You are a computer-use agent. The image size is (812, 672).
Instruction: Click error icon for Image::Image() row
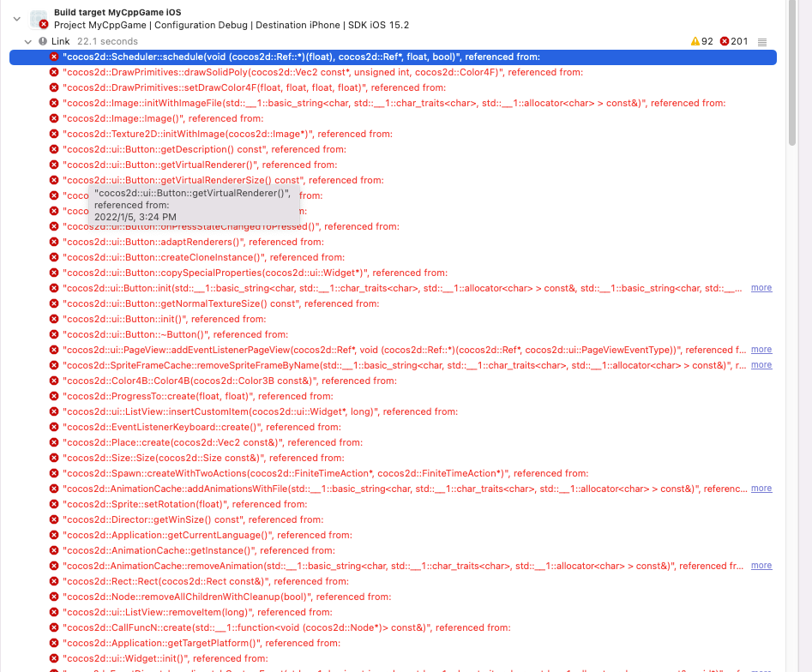54,118
